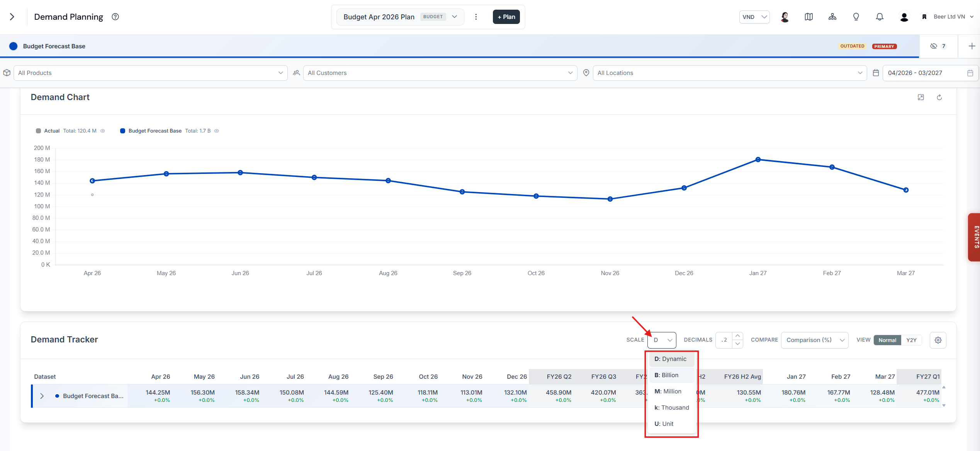This screenshot has width=980, height=451.
Task: Open All Customers filter dropdown
Action: point(440,73)
